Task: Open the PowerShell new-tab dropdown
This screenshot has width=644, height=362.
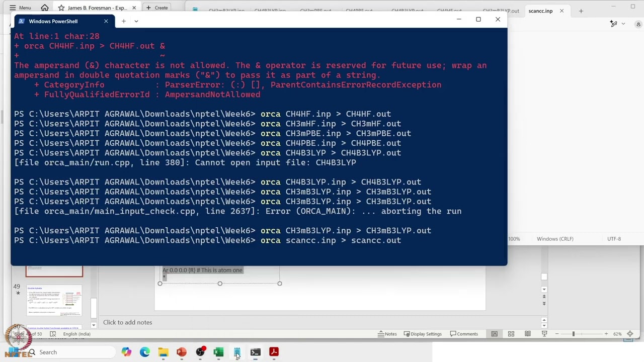Action: click(136, 21)
